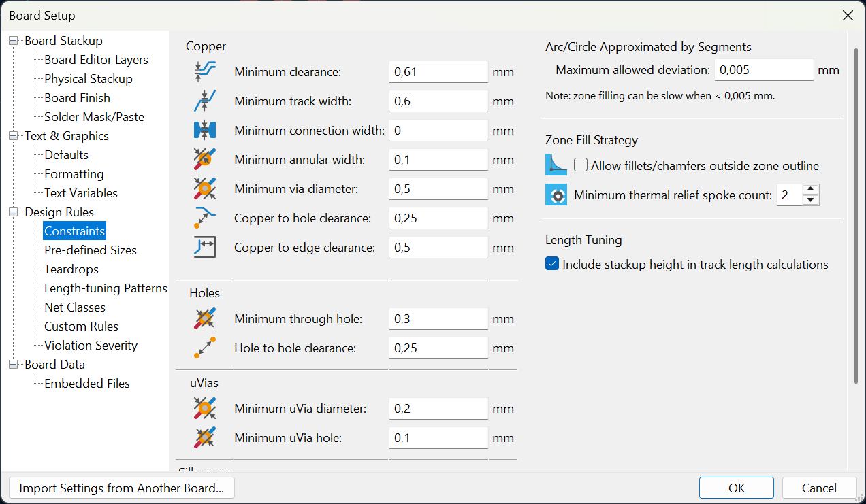This screenshot has width=866, height=504.
Task: Confirm the dialog with OK
Action: point(736,488)
